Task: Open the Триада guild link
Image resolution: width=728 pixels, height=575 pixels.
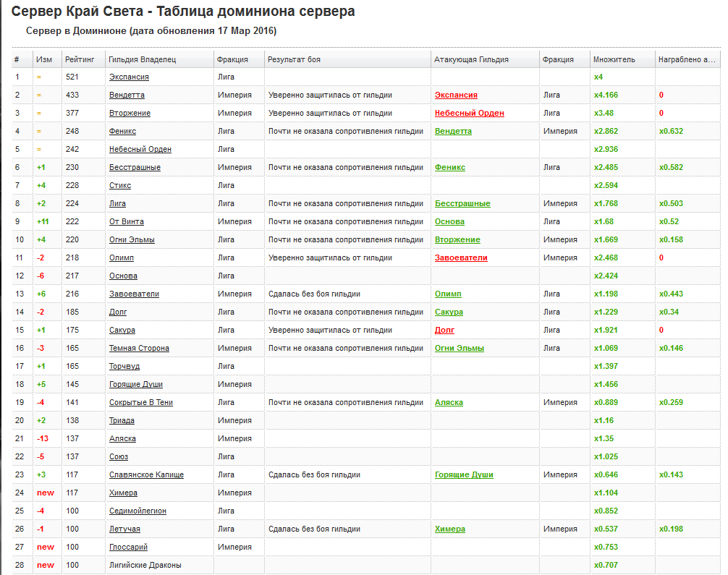Action: [x=122, y=421]
